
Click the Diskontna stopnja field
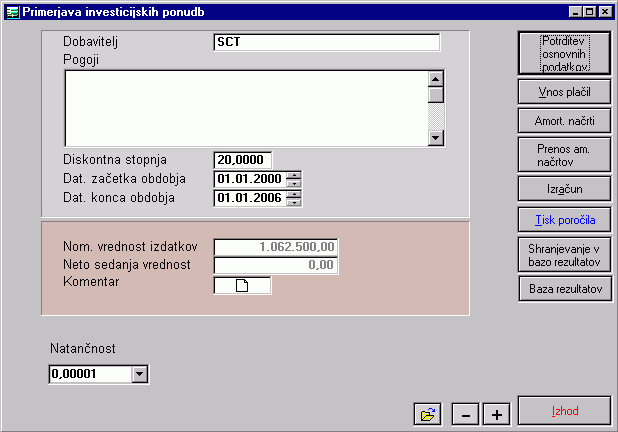tap(242, 160)
